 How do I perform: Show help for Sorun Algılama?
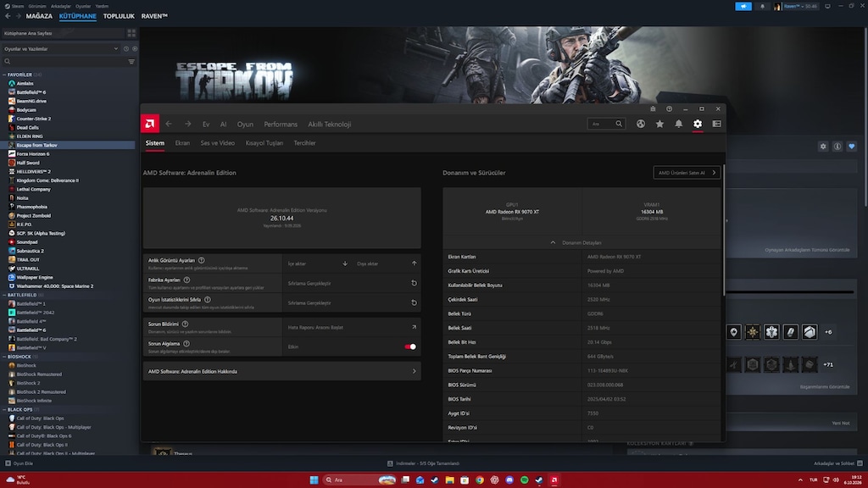(186, 344)
